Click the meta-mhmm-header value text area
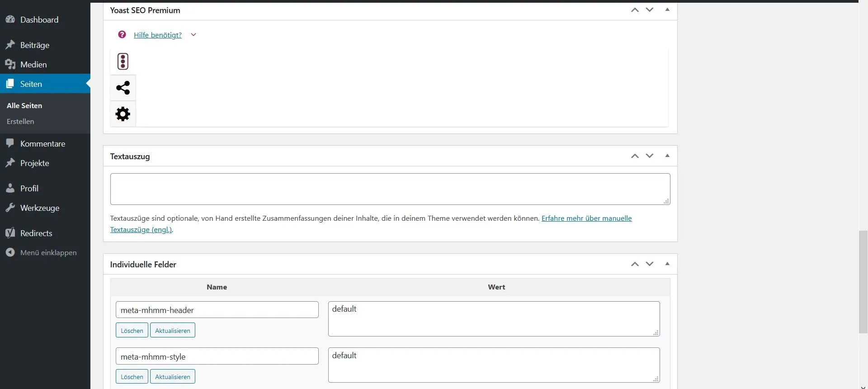The width and height of the screenshot is (868, 389). pos(494,319)
